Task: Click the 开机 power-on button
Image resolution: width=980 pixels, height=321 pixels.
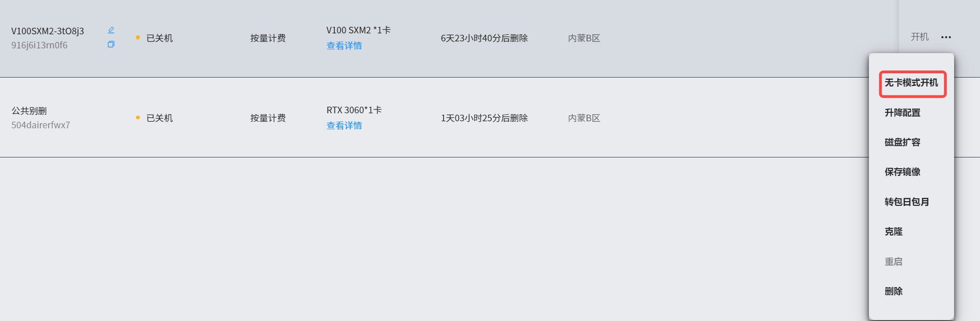Action: click(x=919, y=37)
